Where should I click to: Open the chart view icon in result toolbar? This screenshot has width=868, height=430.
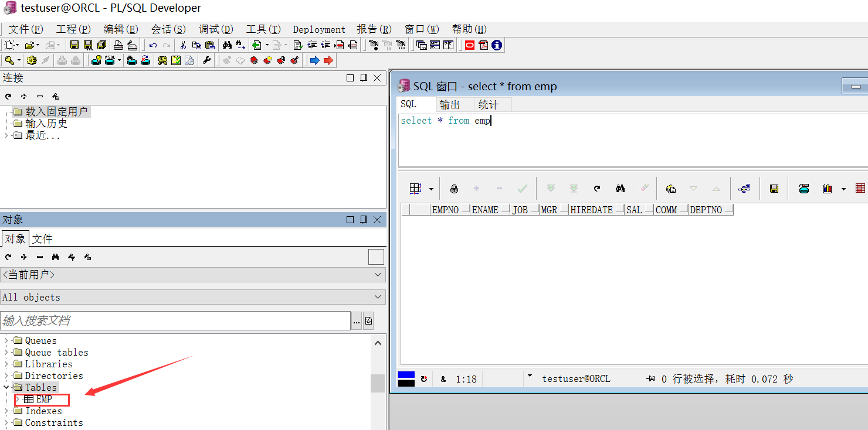[827, 188]
